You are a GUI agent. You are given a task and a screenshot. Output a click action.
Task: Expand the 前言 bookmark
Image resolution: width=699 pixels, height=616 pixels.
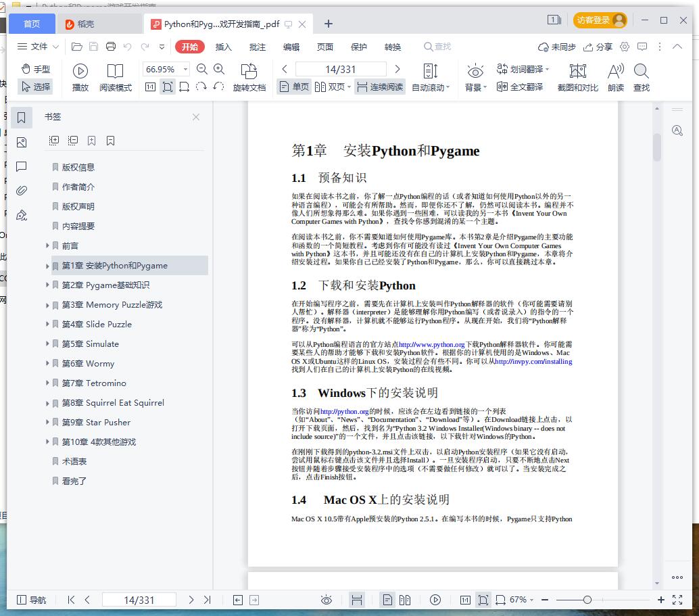(x=47, y=245)
